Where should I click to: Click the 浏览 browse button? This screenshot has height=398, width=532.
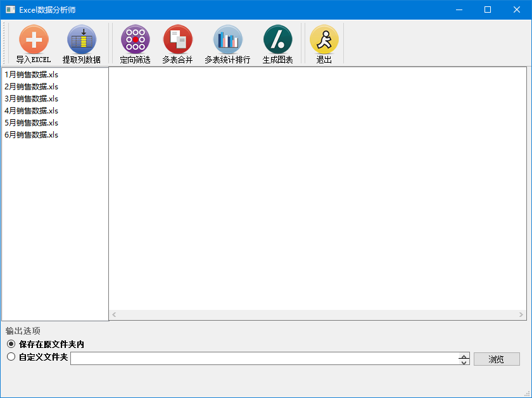click(x=497, y=359)
